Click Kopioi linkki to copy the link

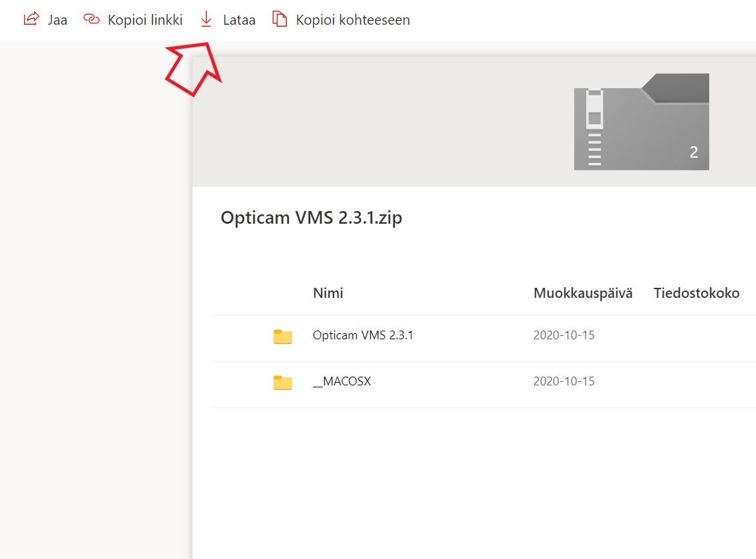pos(144,19)
